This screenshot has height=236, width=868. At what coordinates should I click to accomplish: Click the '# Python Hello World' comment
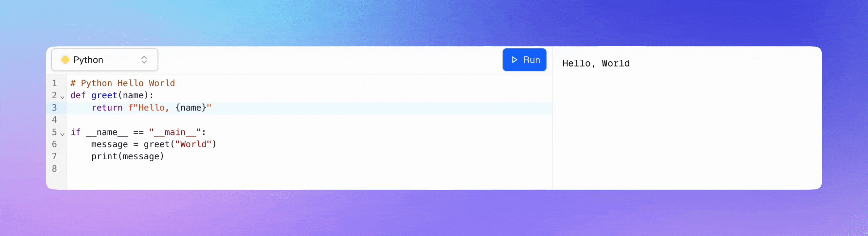pos(123,83)
